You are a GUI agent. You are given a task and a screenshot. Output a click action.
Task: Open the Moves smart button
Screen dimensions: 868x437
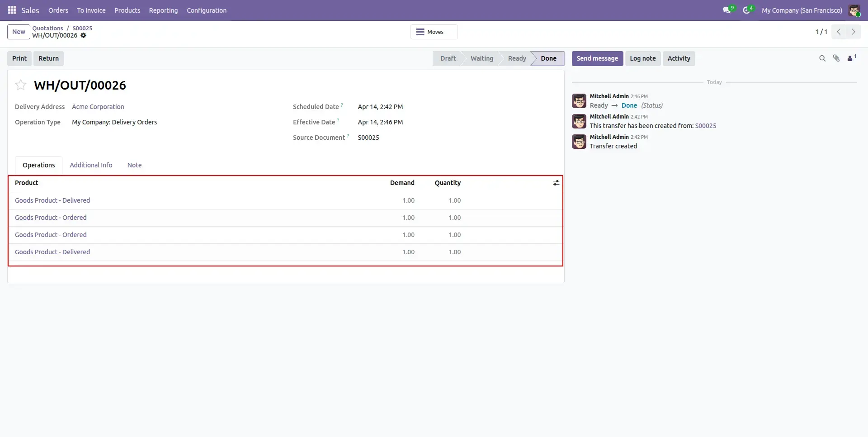pyautogui.click(x=434, y=32)
